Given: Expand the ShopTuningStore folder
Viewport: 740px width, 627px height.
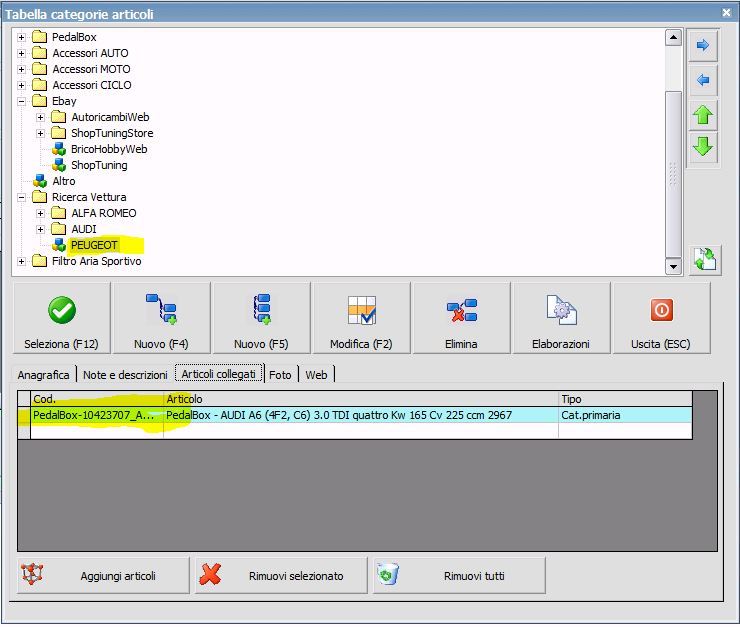Looking at the screenshot, I should click(41, 133).
